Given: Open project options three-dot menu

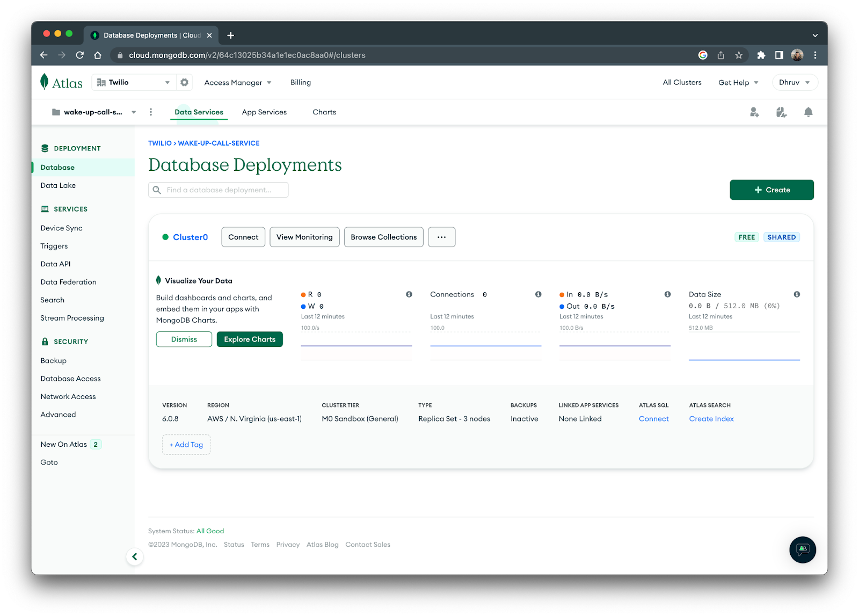Looking at the screenshot, I should click(x=151, y=112).
